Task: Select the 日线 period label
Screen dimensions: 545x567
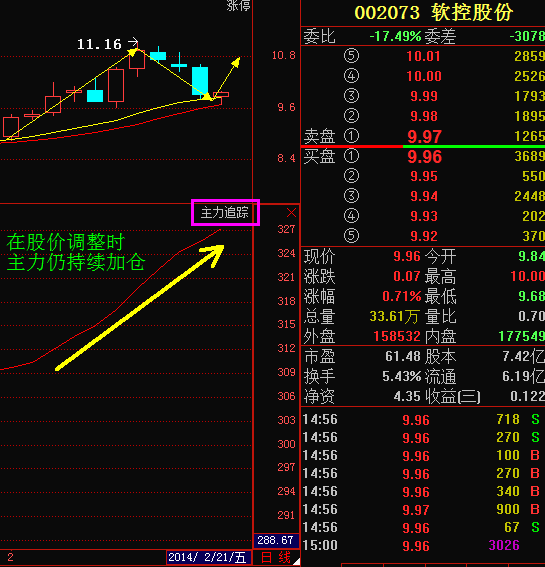Action: (276, 557)
